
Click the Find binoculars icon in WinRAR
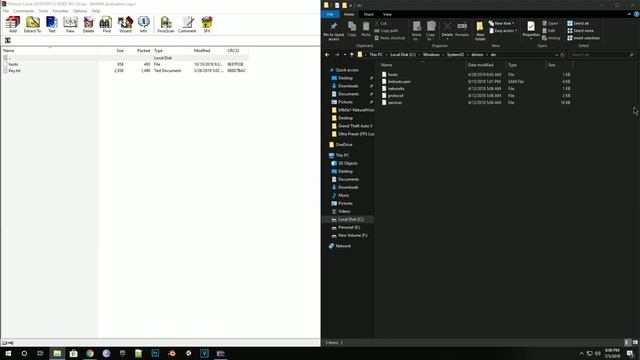pyautogui.click(x=106, y=24)
